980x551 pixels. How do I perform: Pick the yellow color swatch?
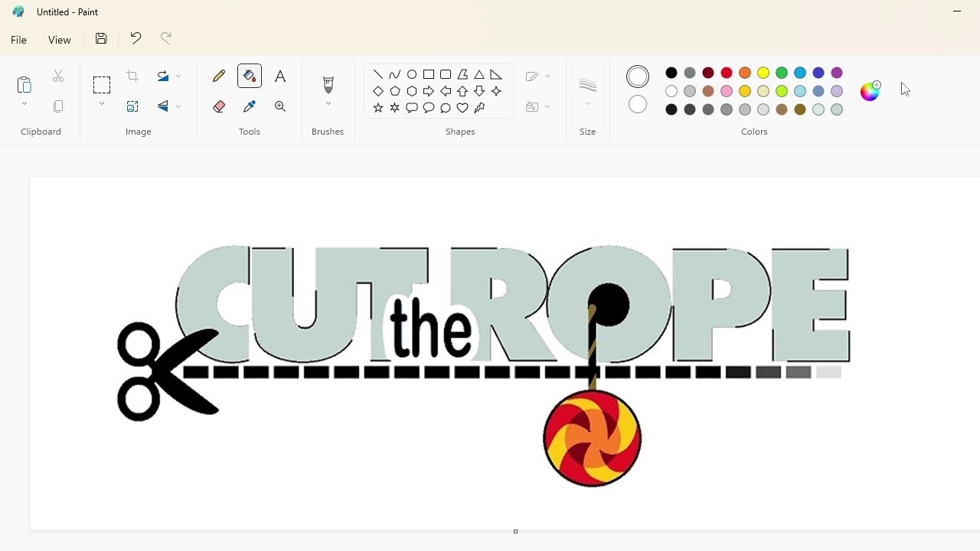click(x=763, y=73)
